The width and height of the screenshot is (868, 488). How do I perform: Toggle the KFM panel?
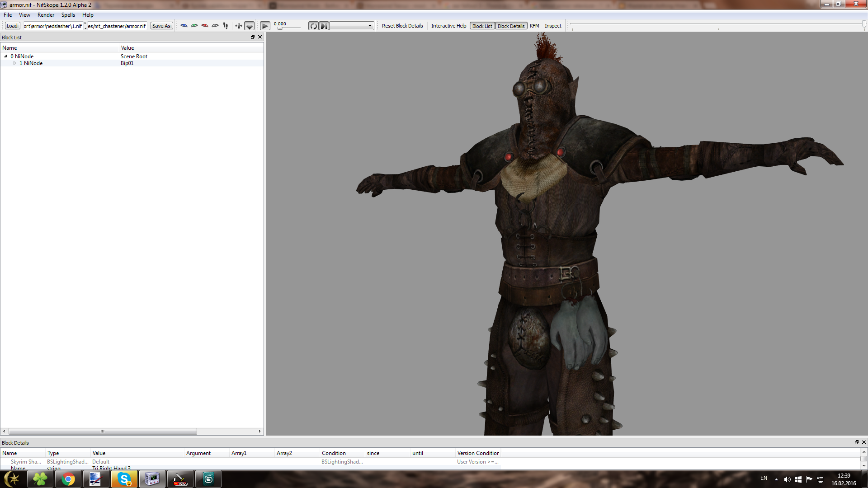coord(534,26)
